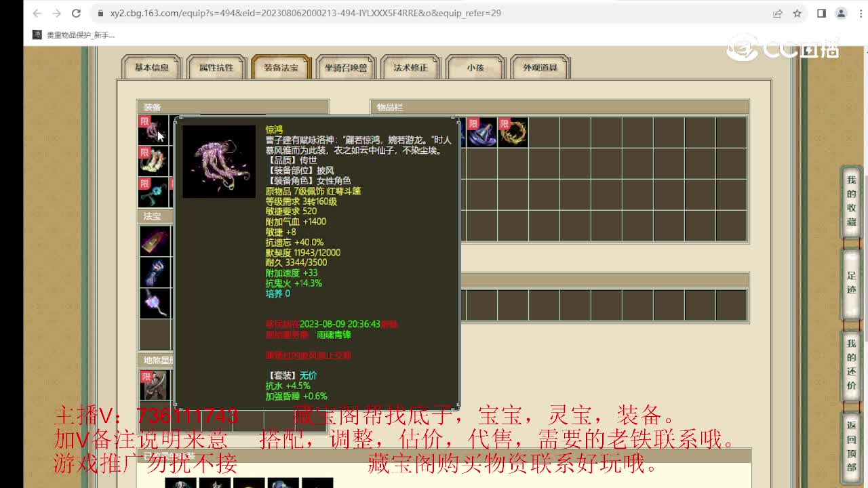Click the teal hook equipment icon in 装备 column

(154, 192)
